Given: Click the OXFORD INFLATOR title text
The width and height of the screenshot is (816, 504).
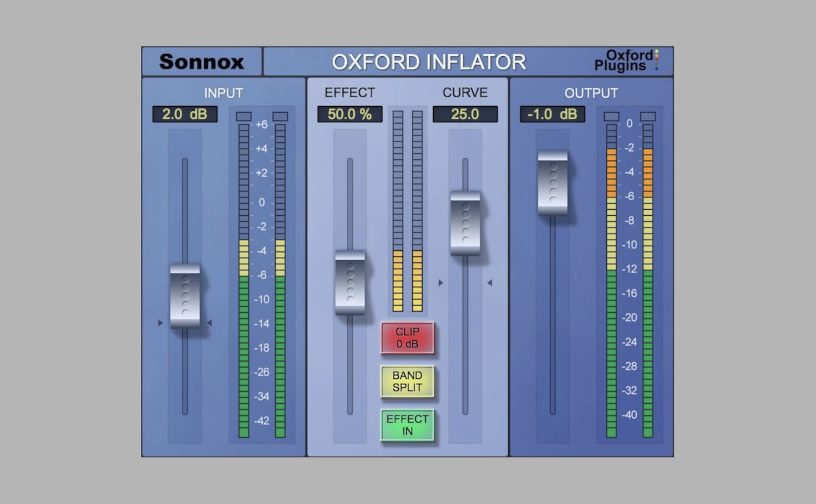Looking at the screenshot, I should pyautogui.click(x=429, y=62).
